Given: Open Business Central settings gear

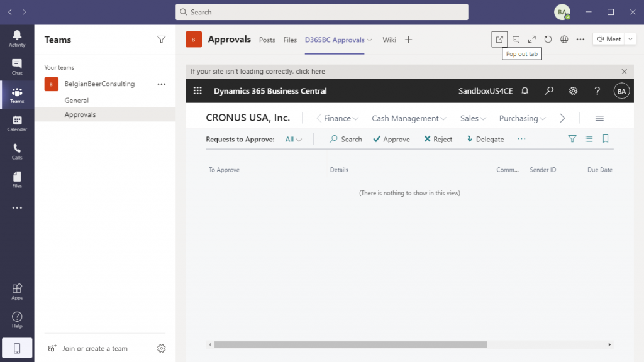Looking at the screenshot, I should pos(573,90).
